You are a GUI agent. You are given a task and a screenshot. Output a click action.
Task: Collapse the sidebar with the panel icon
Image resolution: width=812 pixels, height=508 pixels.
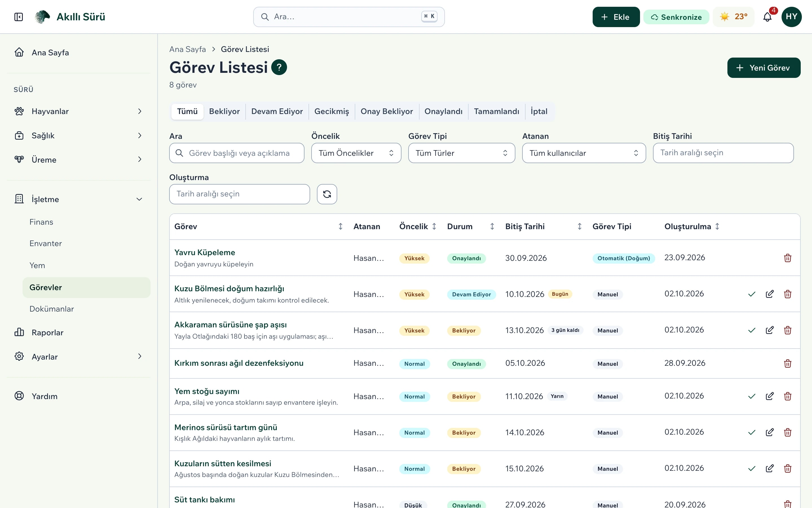coord(19,17)
